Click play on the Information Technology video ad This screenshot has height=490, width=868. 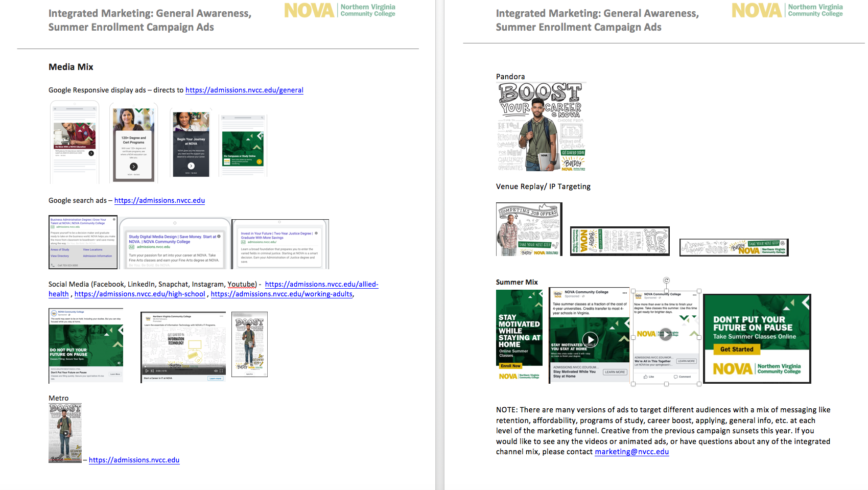pos(147,371)
